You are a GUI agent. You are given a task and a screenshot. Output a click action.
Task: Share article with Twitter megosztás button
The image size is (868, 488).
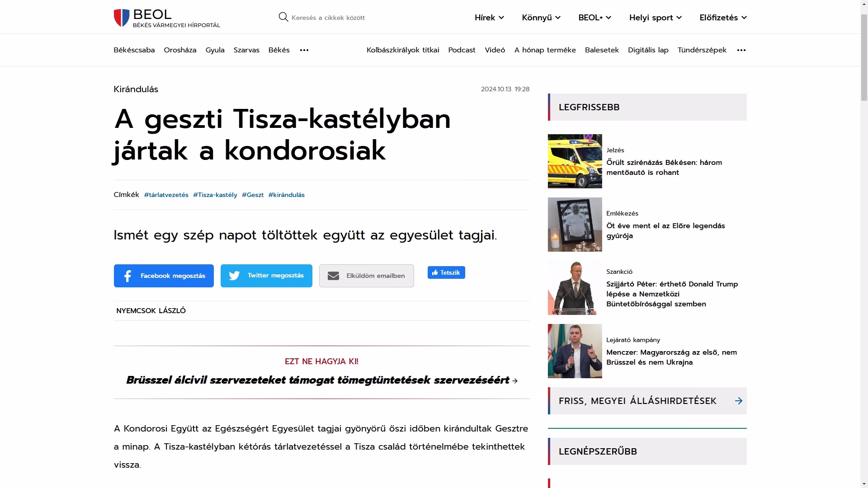pos(266,276)
